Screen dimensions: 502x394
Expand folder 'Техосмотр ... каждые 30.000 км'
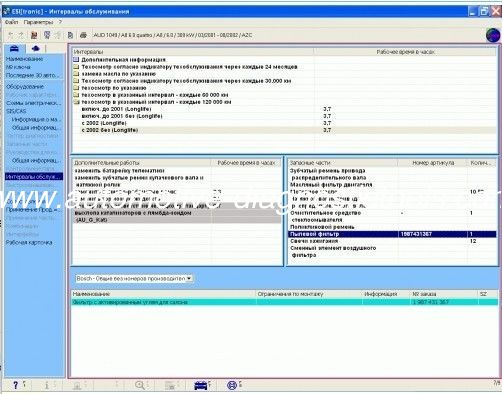76,81
